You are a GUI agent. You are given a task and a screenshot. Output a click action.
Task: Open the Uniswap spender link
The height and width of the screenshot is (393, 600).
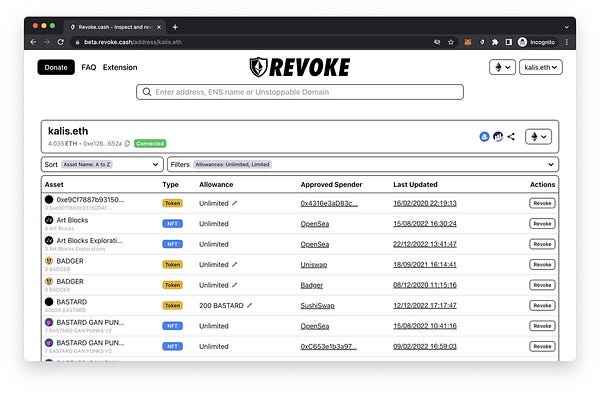click(x=314, y=264)
